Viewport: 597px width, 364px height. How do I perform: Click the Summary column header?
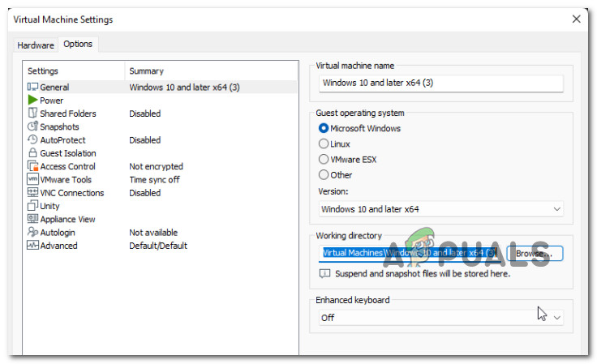pyautogui.click(x=211, y=71)
